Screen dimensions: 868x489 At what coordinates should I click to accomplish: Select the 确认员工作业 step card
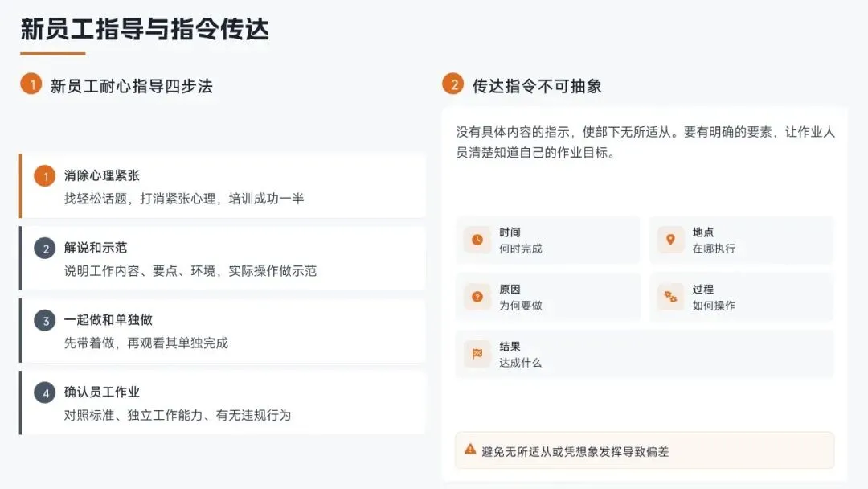(x=223, y=403)
